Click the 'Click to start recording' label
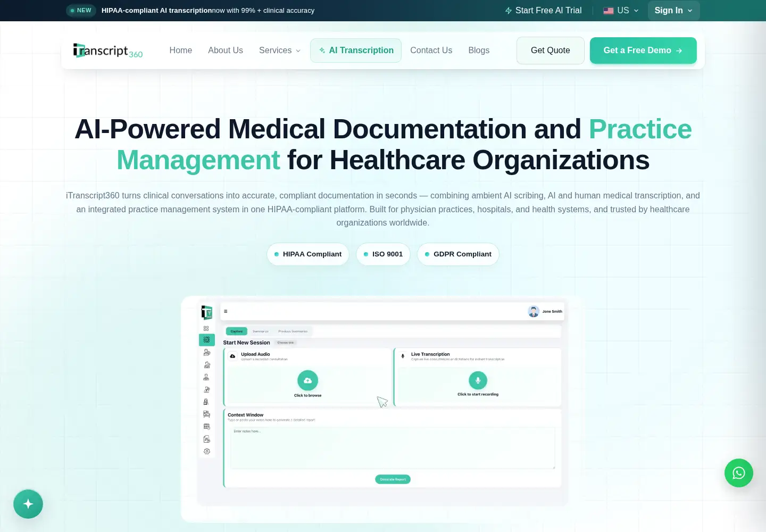The width and height of the screenshot is (766, 532). pos(478,394)
